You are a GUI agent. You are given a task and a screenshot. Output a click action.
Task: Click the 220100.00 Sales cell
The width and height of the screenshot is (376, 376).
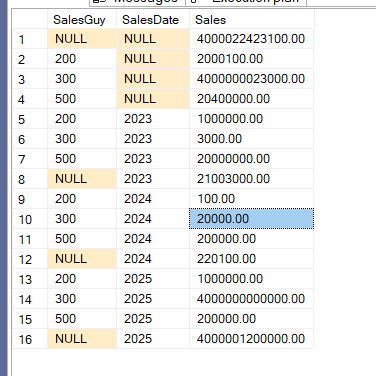coord(252,259)
